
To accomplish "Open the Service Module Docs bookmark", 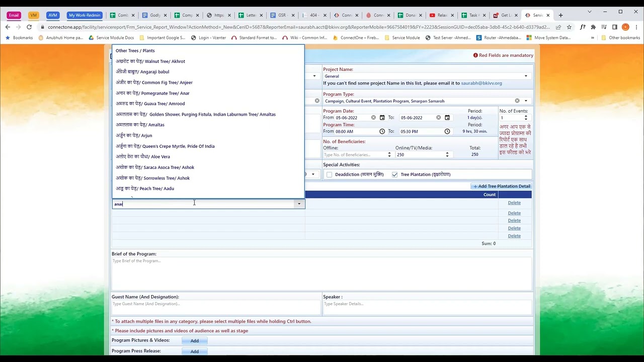I will 111,38.
